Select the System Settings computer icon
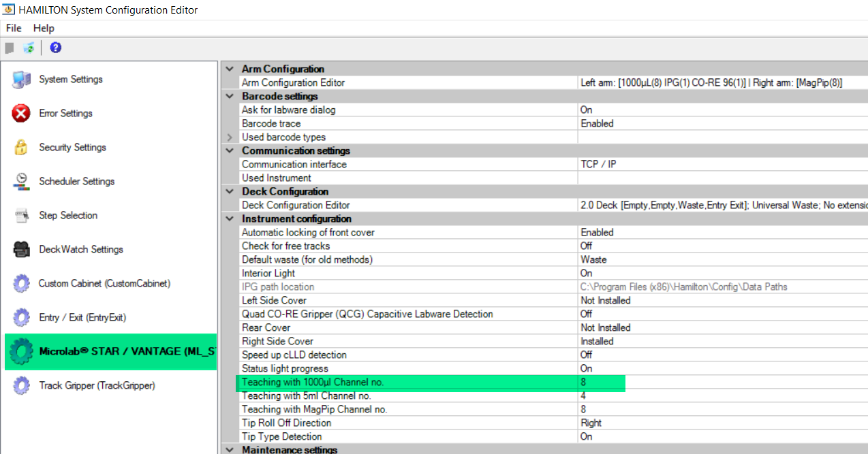 [x=21, y=80]
